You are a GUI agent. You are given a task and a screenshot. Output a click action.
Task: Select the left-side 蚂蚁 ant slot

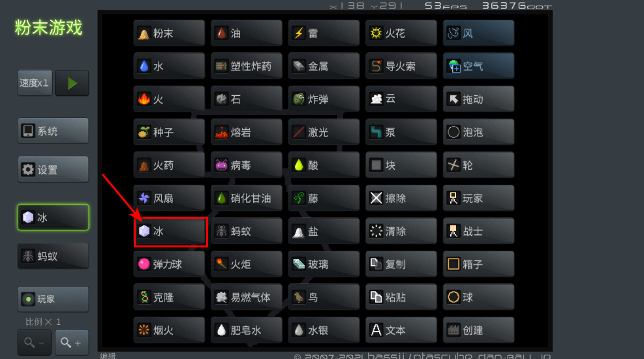click(53, 257)
